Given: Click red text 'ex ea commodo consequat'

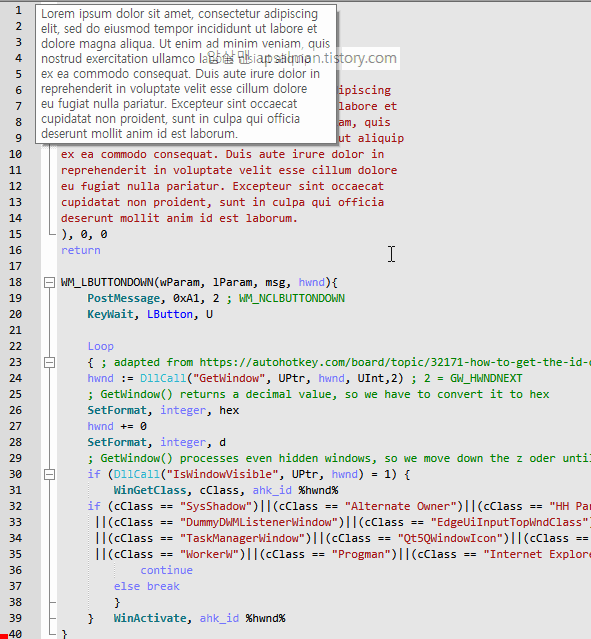Looking at the screenshot, I should click(x=137, y=154).
